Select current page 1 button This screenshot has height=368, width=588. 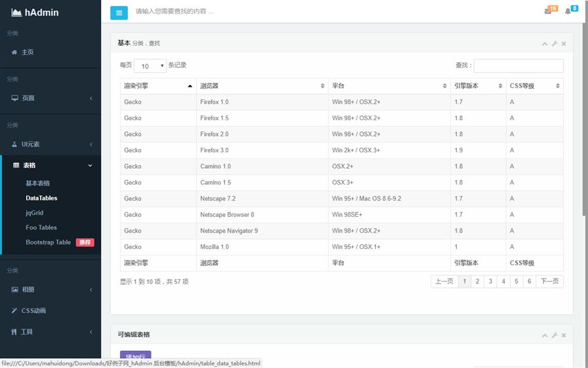tap(465, 281)
